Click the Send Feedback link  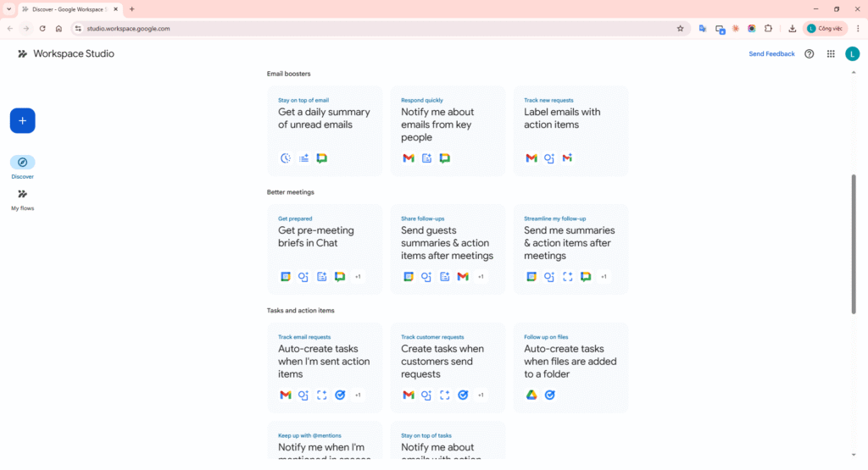click(x=771, y=53)
